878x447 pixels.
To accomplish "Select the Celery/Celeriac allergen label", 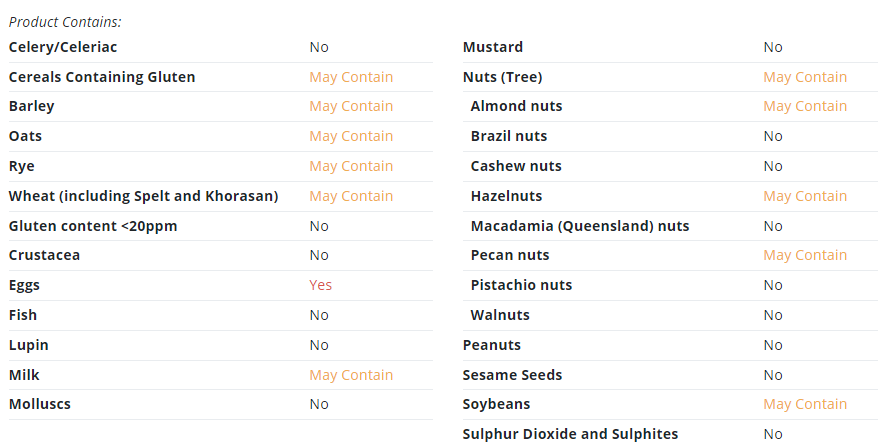I will point(63,47).
